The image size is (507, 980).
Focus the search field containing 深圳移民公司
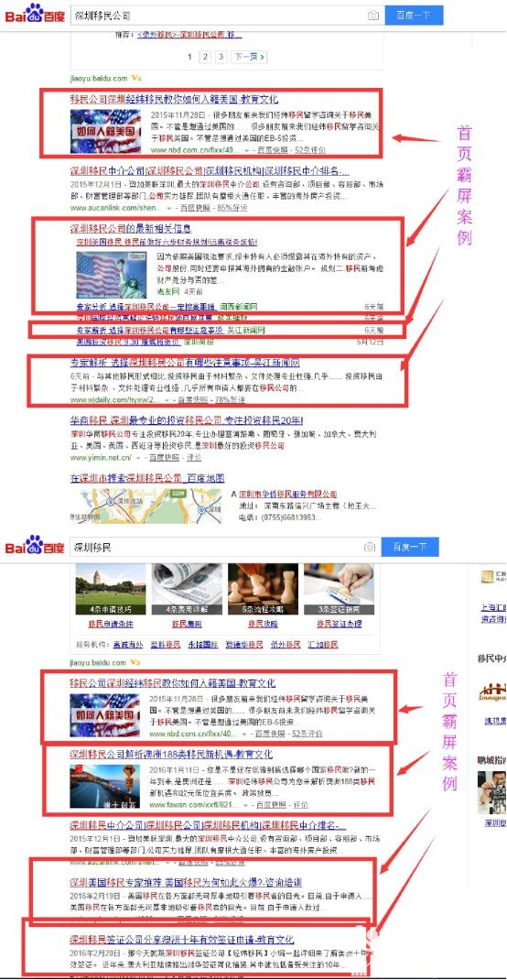tap(219, 16)
